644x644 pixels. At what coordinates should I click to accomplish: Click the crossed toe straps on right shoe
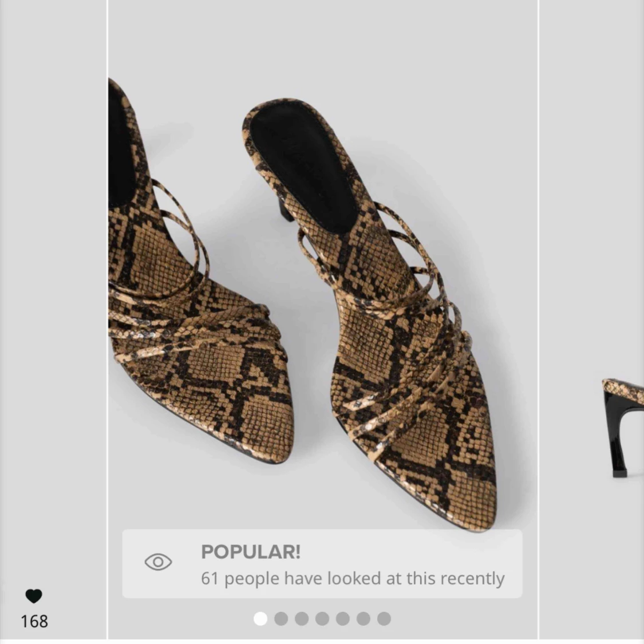pos(406,382)
